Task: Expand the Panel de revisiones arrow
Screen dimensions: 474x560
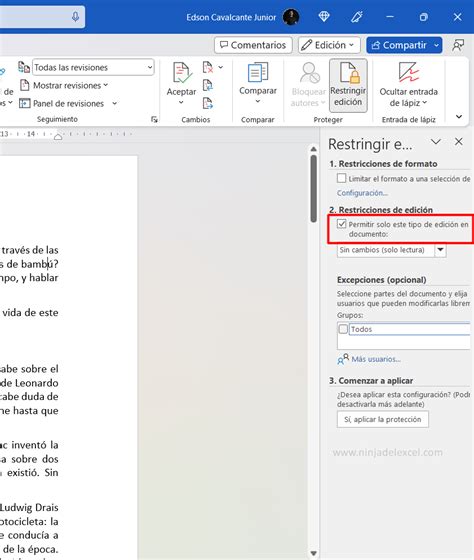Action: tap(114, 104)
